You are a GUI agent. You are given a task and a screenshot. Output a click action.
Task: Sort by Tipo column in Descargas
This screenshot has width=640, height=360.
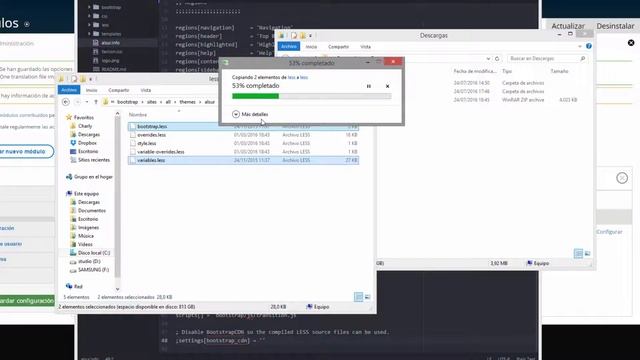[x=507, y=71]
